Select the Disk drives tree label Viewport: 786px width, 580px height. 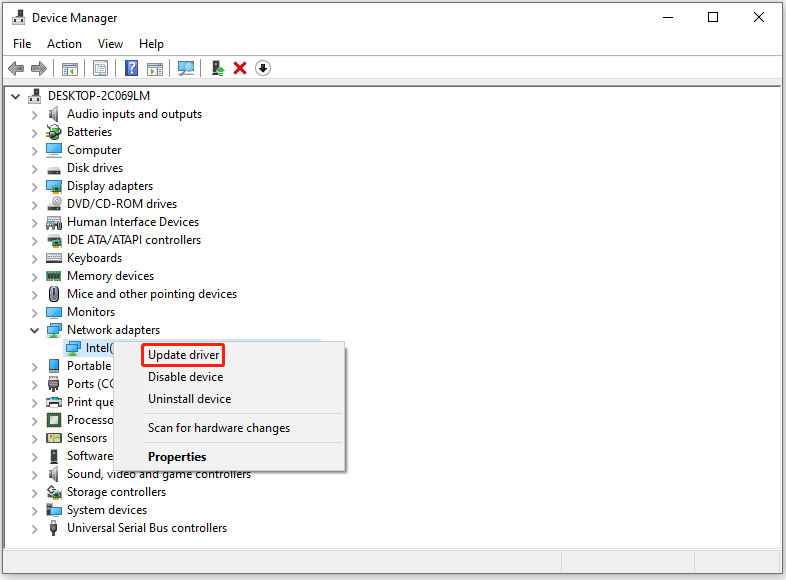(x=95, y=168)
